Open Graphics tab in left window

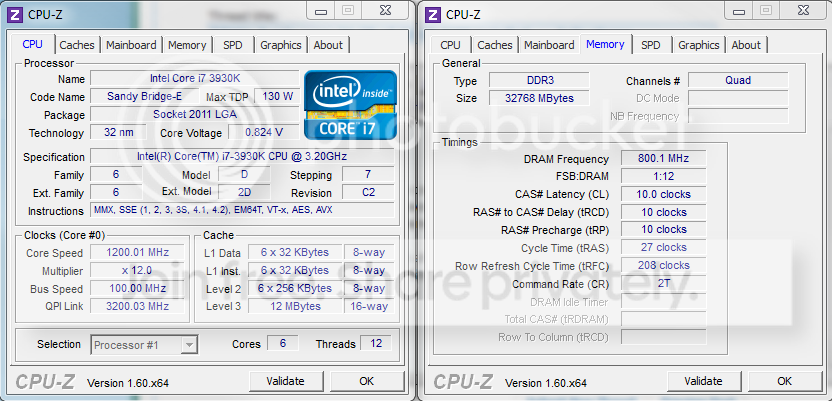point(281,45)
